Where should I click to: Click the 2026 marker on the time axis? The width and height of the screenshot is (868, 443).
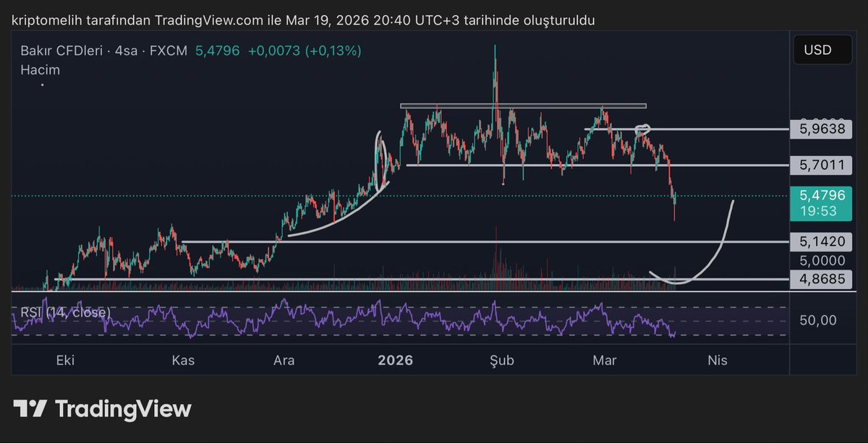(x=395, y=360)
